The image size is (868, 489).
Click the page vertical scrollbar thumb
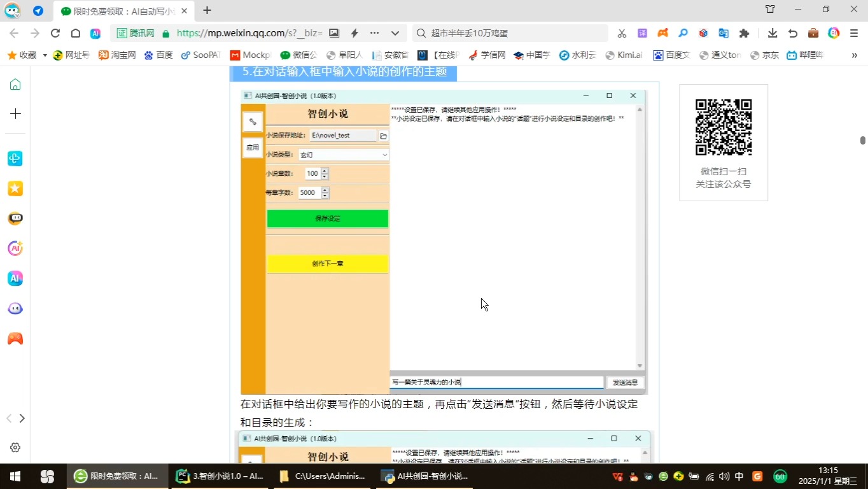(x=863, y=141)
